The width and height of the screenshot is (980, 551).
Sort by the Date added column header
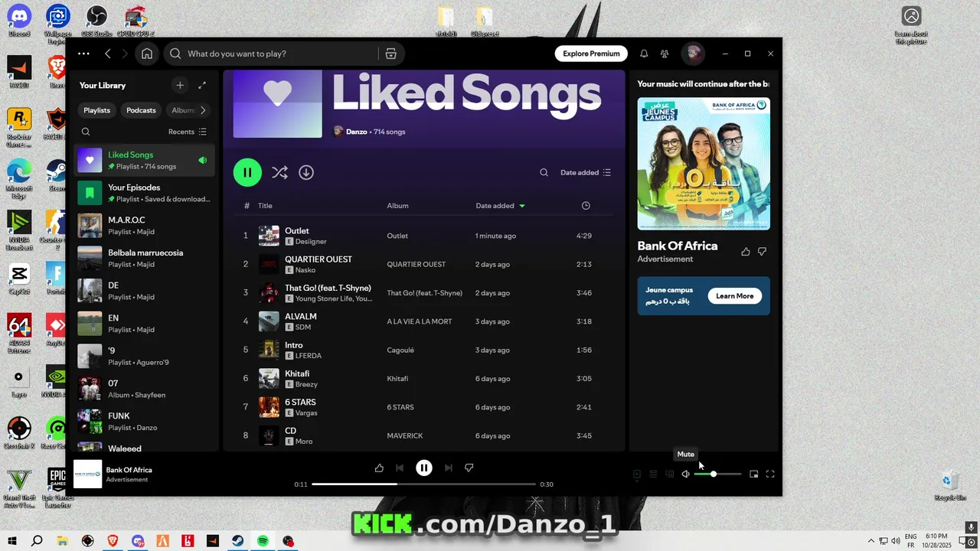[501, 206]
